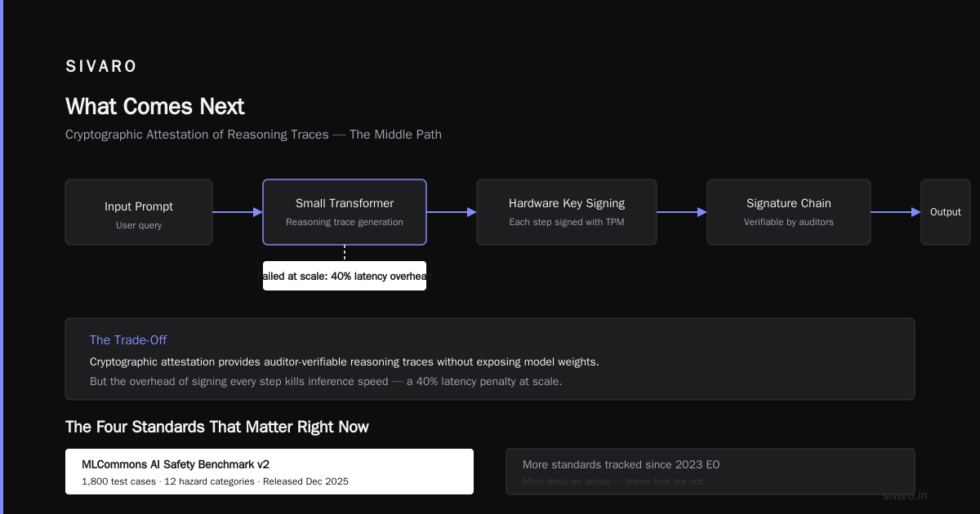Click the arrow between Input Prompt and Small Transformer
Screen dimensions: 980x514
coord(238,212)
